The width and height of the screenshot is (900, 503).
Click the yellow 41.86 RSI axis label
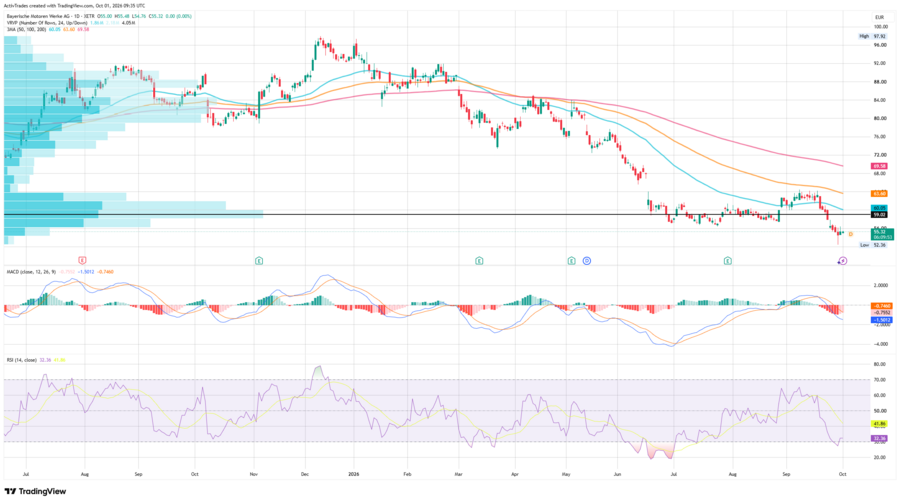click(879, 424)
